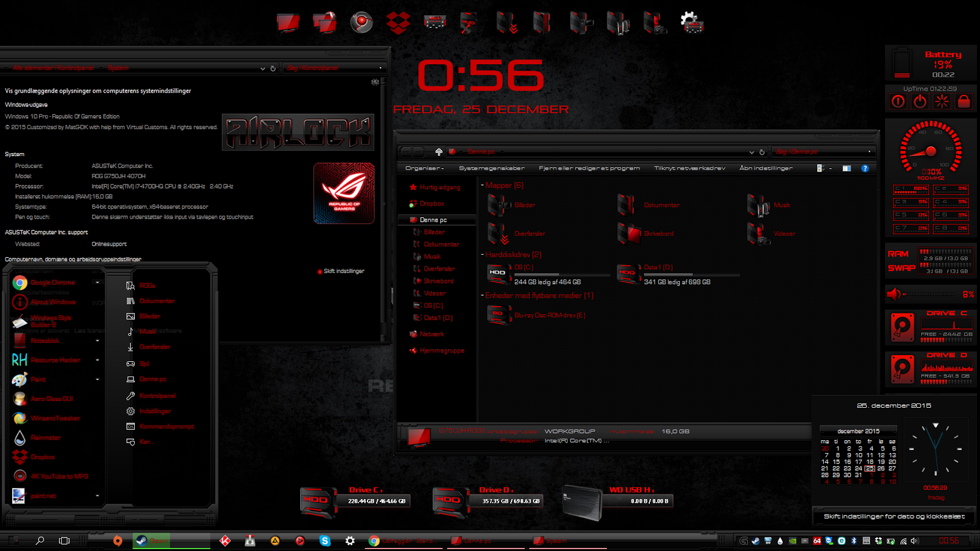Open Paint from the start menu
This screenshot has height=551, width=980.
point(38,380)
